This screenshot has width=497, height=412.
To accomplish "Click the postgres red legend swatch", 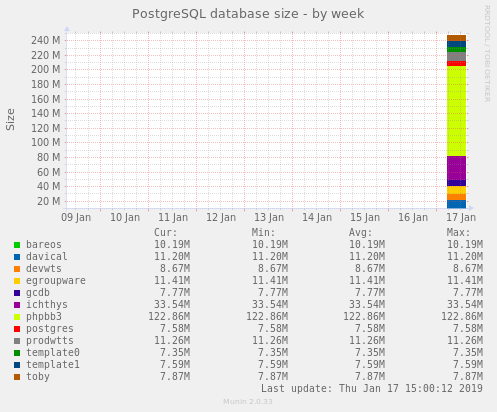I will 17,329.
